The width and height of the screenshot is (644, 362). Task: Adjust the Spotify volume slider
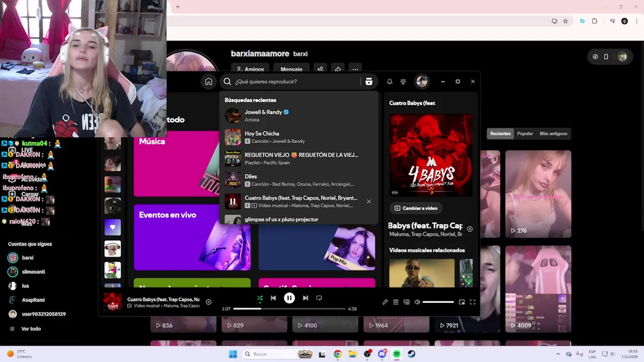click(438, 302)
